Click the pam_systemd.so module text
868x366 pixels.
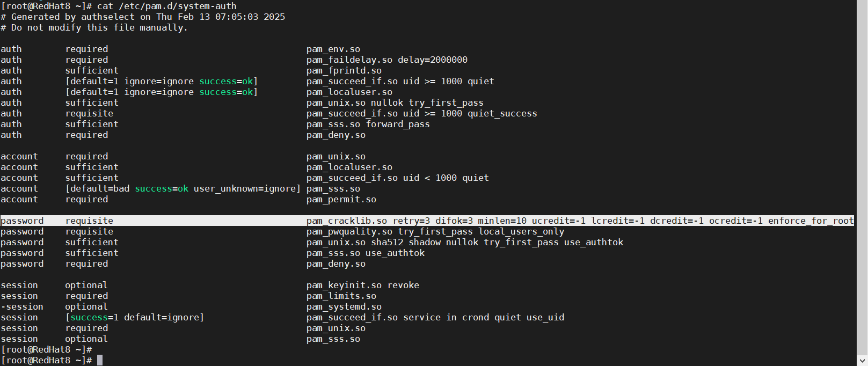coord(344,306)
